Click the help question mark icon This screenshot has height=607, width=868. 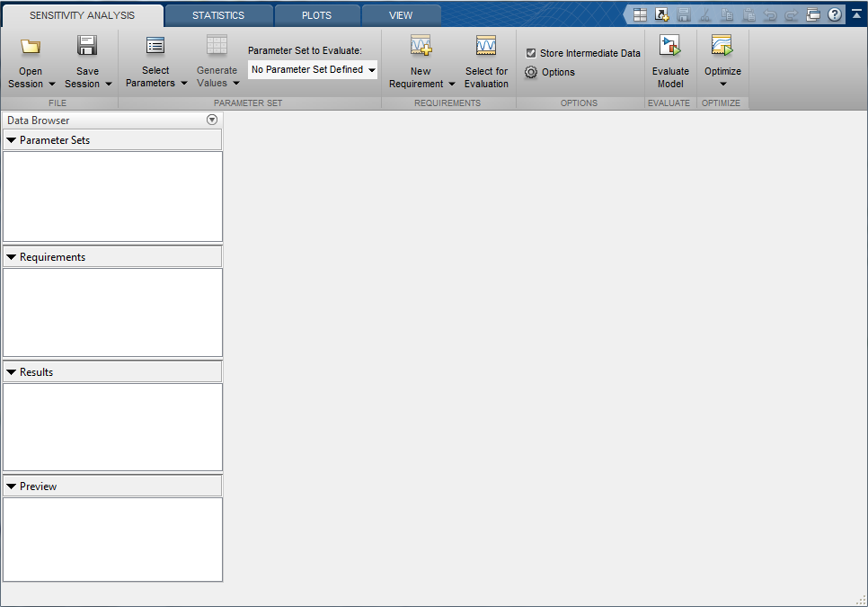834,15
